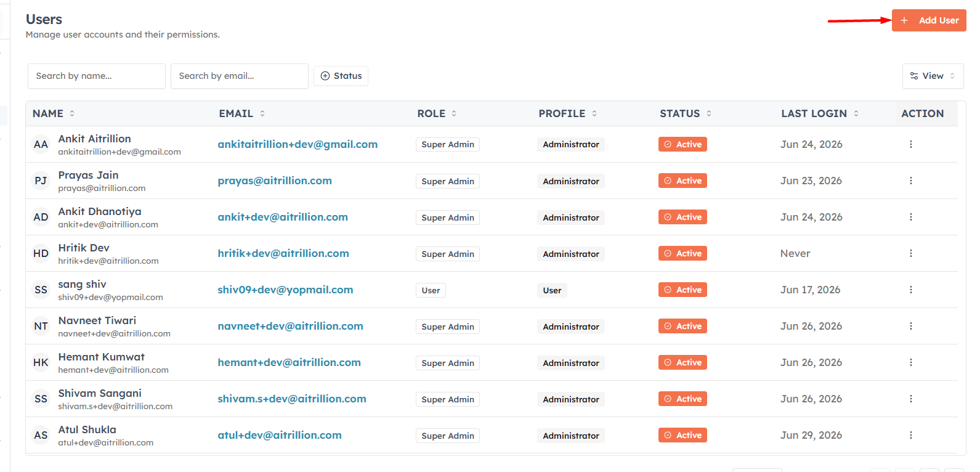Sort table by ROLE column

click(437, 113)
